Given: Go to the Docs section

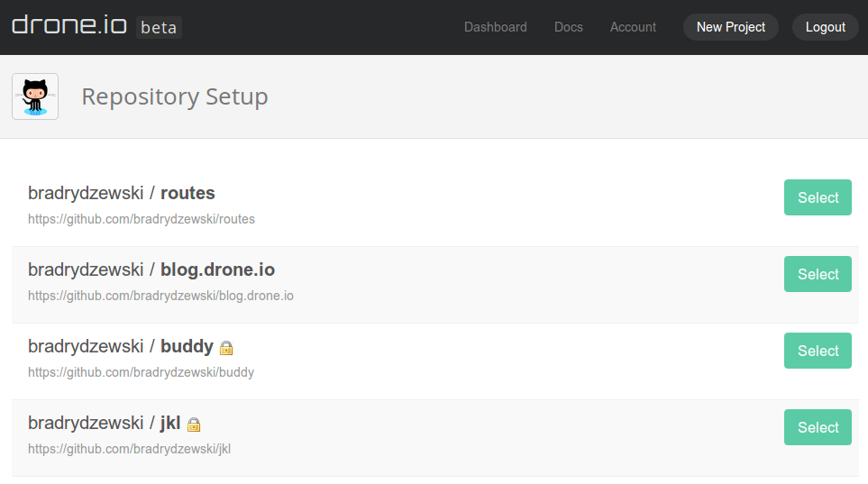Looking at the screenshot, I should [x=568, y=27].
